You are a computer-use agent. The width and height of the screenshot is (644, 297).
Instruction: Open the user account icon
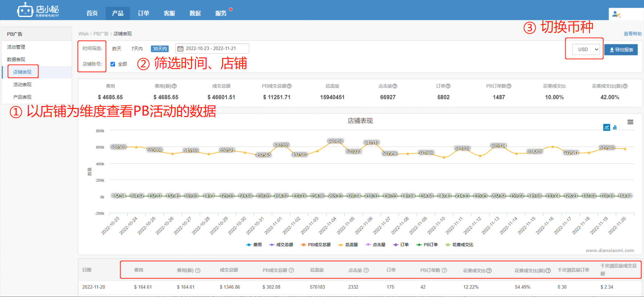pyautogui.click(x=616, y=14)
